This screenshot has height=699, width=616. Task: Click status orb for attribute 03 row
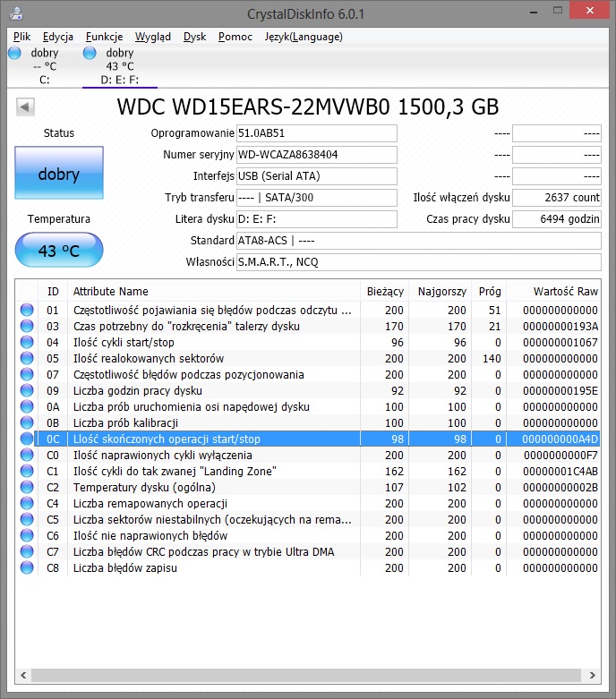(x=27, y=326)
